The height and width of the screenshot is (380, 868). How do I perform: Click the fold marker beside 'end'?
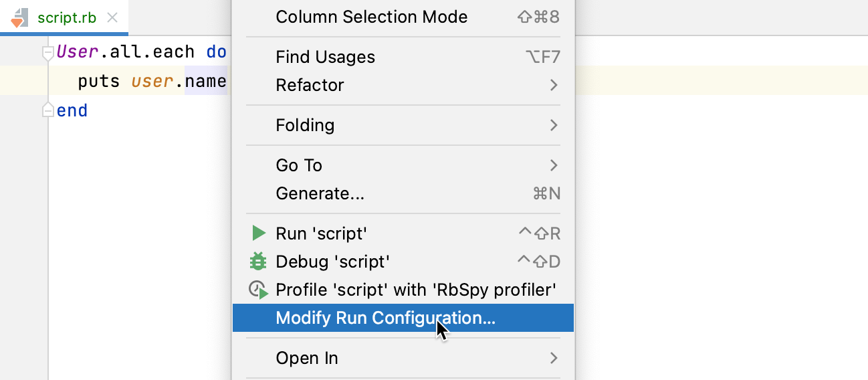coord(47,110)
